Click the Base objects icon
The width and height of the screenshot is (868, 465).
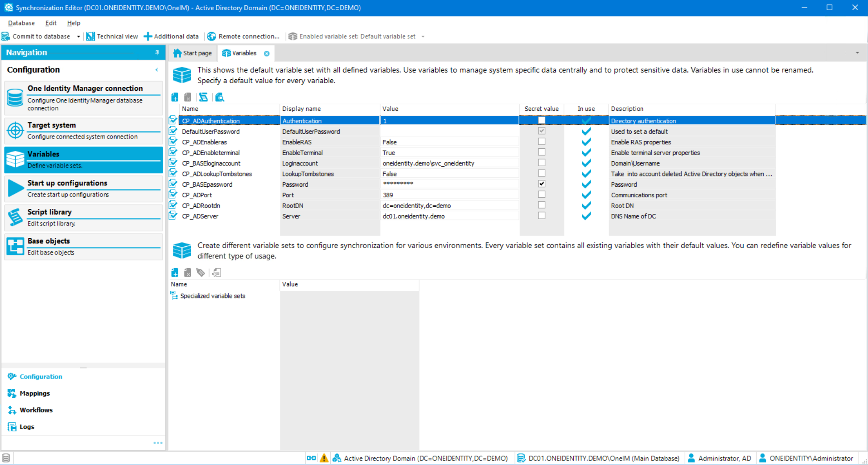coord(15,246)
